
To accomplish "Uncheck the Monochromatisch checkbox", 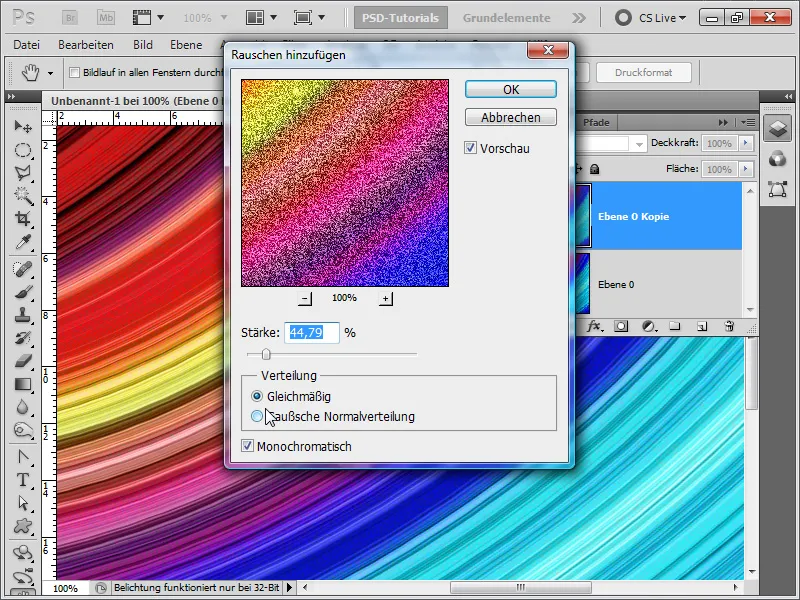I will pos(247,446).
